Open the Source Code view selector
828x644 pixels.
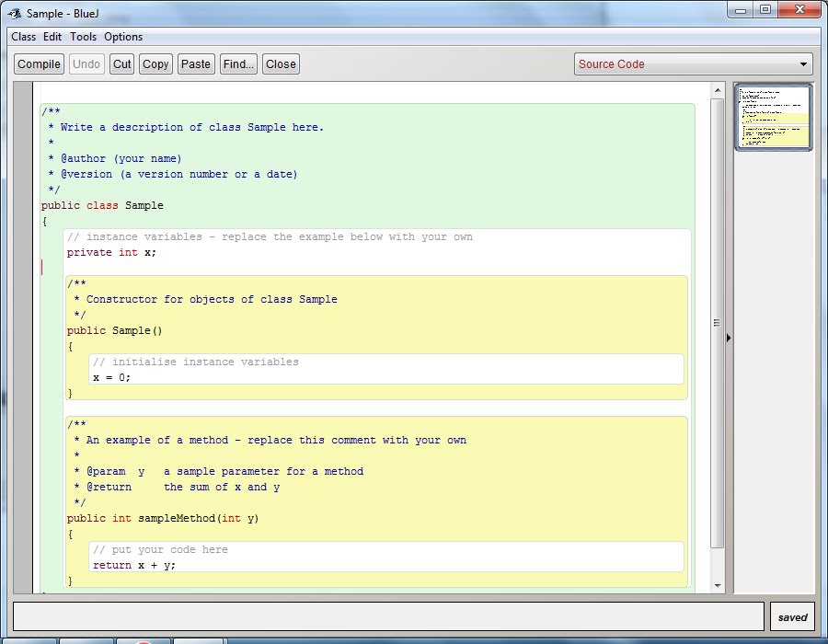[x=692, y=63]
